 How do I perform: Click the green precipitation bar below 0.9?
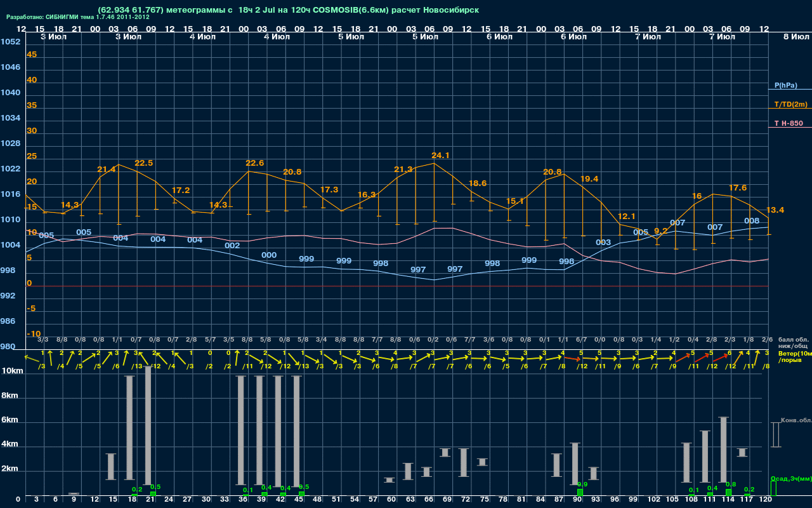[580, 492]
